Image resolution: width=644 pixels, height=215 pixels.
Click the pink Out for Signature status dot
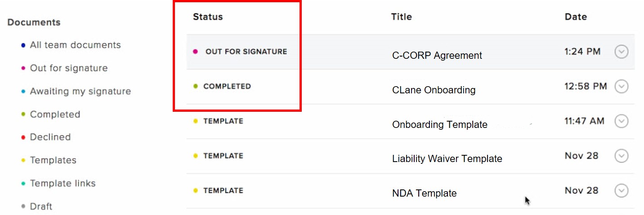195,52
